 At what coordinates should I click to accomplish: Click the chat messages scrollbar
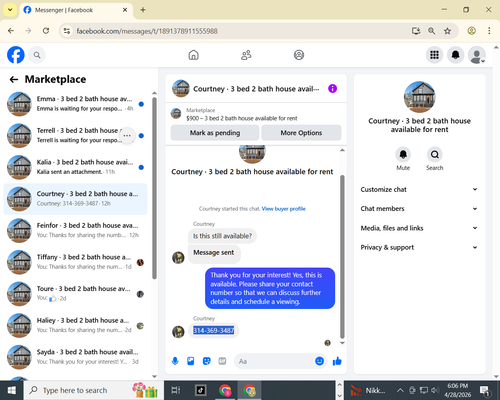(x=342, y=257)
